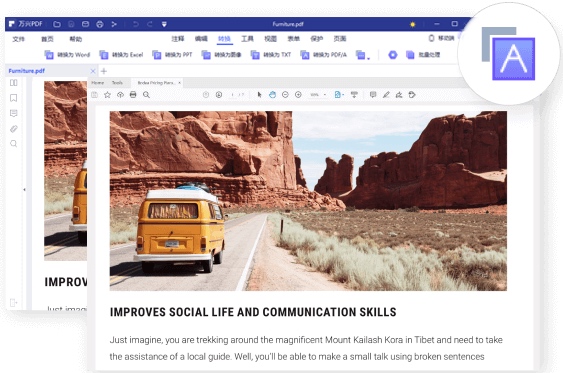Switch to the 工具 ribbon tab
Screen dimensions: 563x373
(x=247, y=39)
